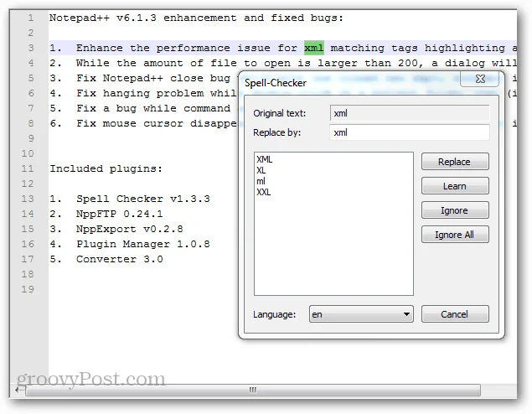Click the Learn button
Viewport: 532px width, 414px height.
[455, 186]
